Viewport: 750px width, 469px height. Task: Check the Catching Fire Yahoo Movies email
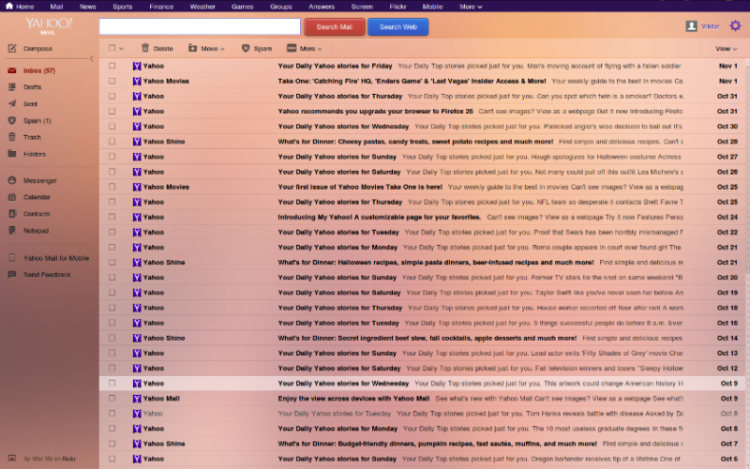112,81
